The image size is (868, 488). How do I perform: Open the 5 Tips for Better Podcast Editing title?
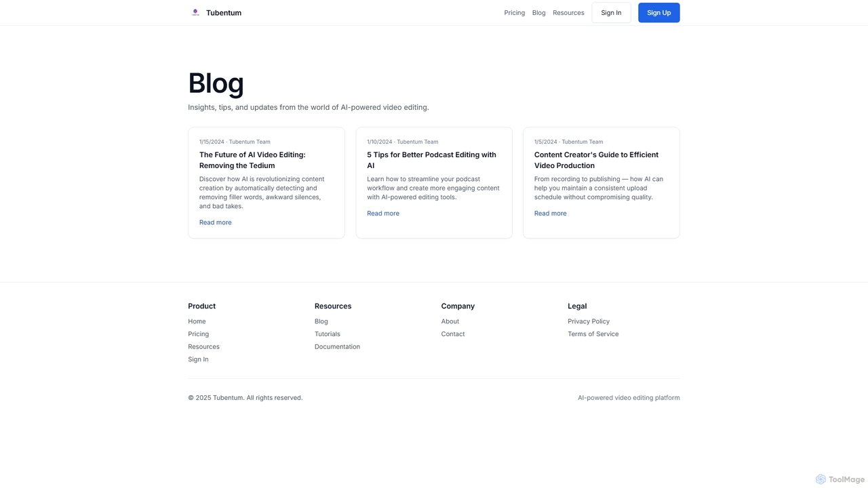coord(431,160)
